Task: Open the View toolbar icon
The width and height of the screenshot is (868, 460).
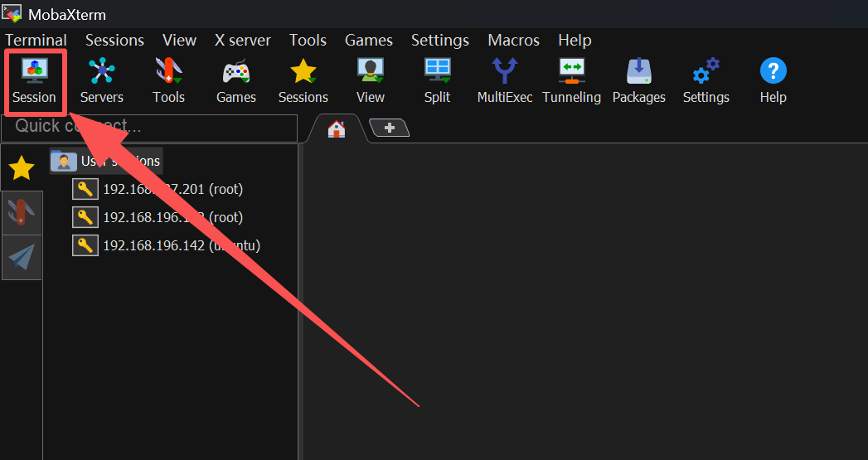Action: [x=371, y=81]
